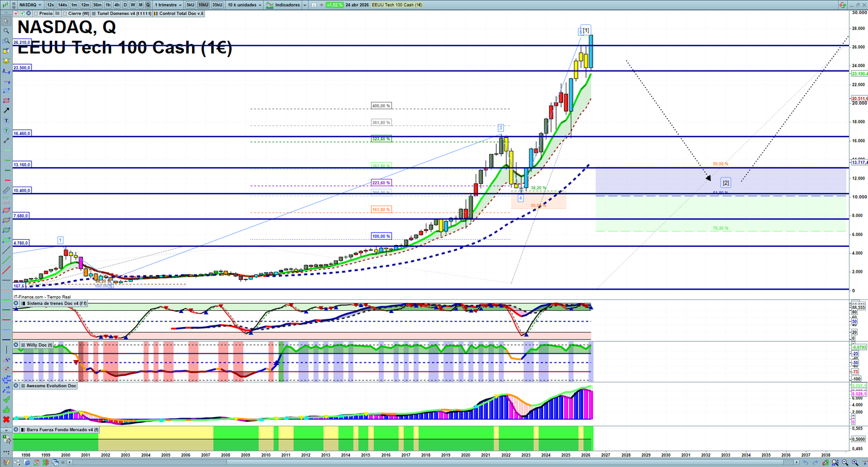Switch to monthly M timeframe

141,5
